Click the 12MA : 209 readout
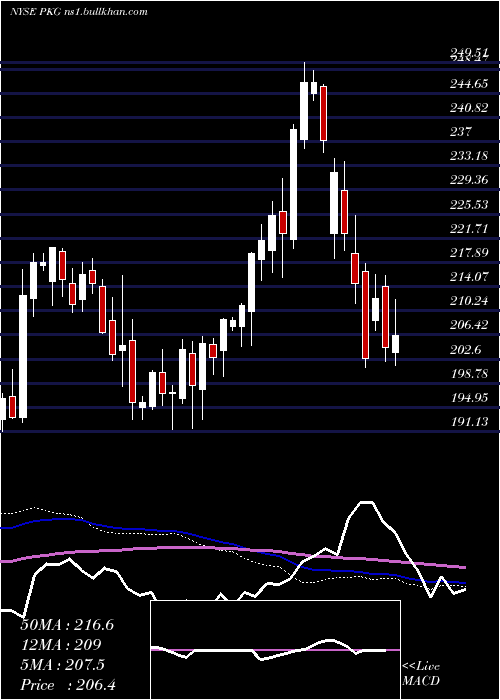This screenshot has width=500, height=700. 61,645
